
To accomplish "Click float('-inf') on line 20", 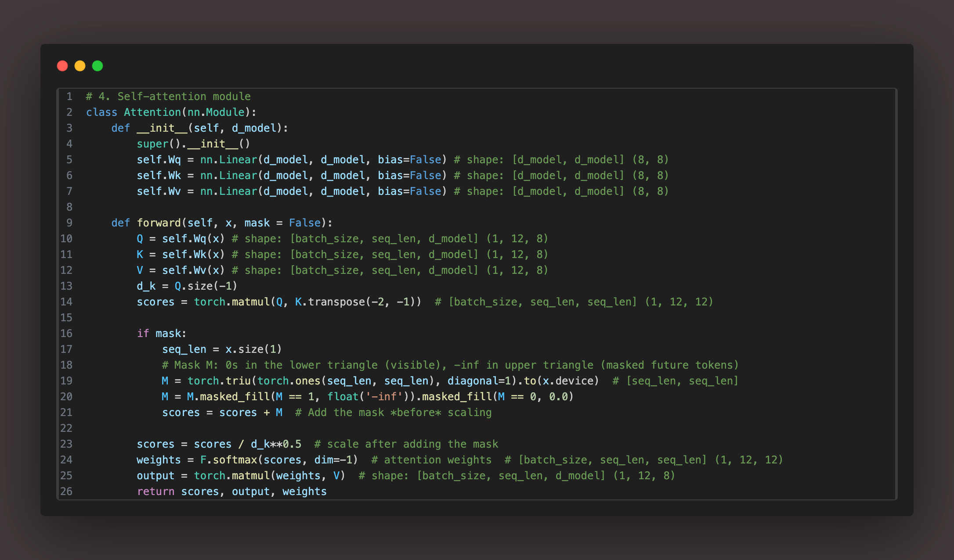I will click(x=368, y=397).
